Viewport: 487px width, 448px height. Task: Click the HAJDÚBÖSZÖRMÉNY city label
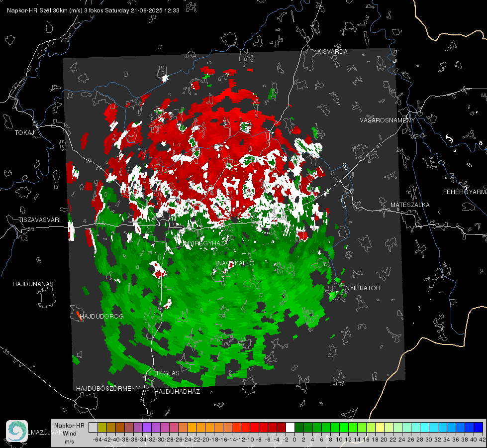[x=108, y=389]
